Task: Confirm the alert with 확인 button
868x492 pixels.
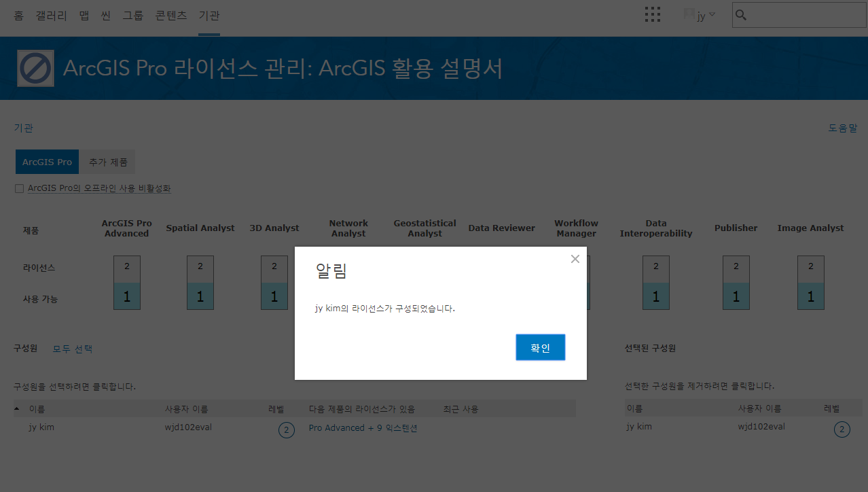Action: [540, 347]
